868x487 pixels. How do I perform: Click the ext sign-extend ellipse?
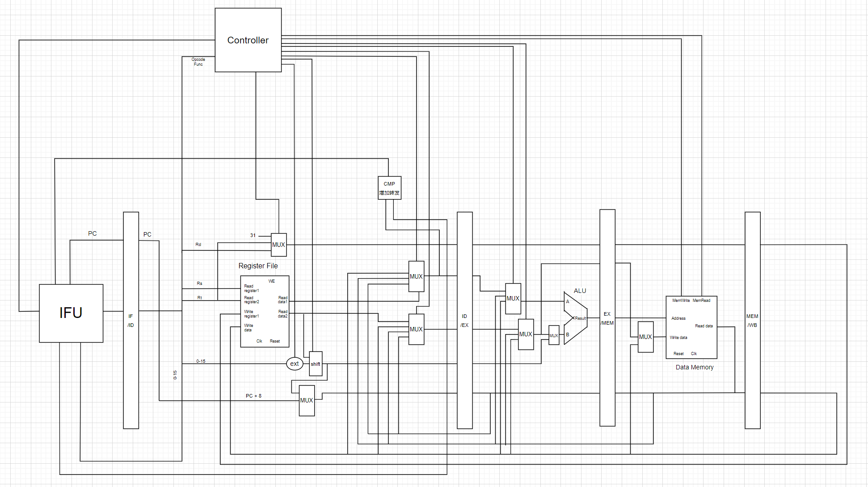click(295, 364)
